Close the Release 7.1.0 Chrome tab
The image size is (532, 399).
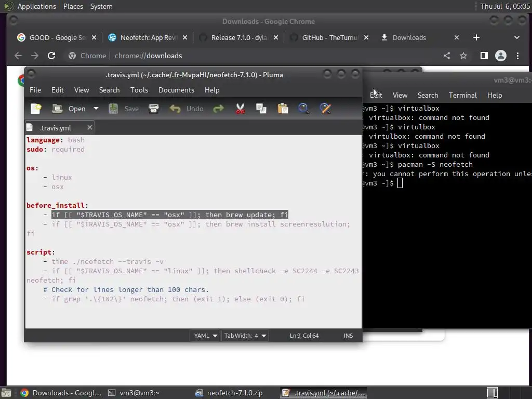[x=276, y=37]
